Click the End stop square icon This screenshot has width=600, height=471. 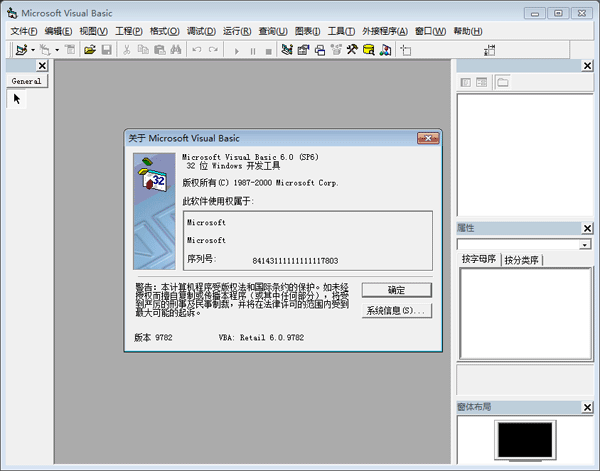pyautogui.click(x=269, y=51)
